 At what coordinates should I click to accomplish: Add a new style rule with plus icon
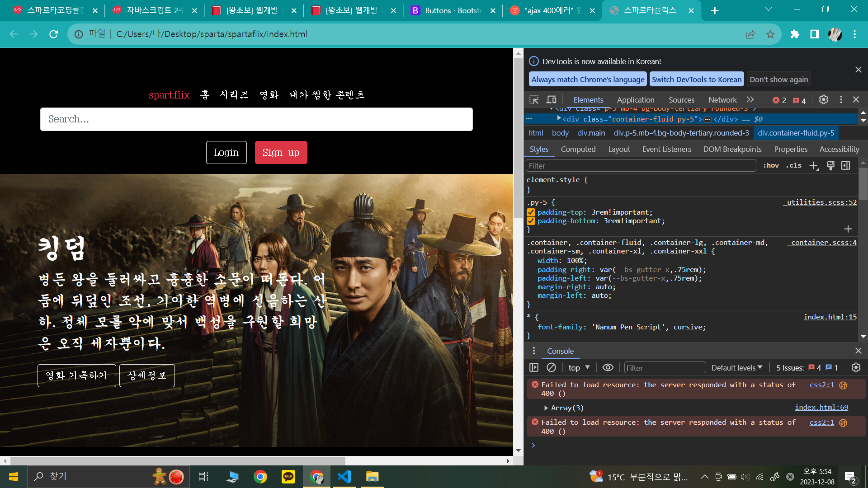pyautogui.click(x=814, y=166)
